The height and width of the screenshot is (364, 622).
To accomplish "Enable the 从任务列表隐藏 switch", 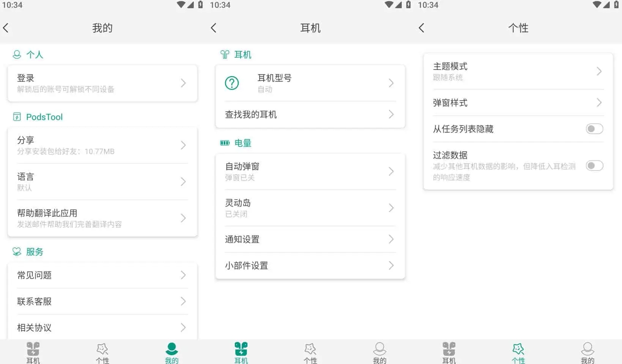I will (x=594, y=129).
